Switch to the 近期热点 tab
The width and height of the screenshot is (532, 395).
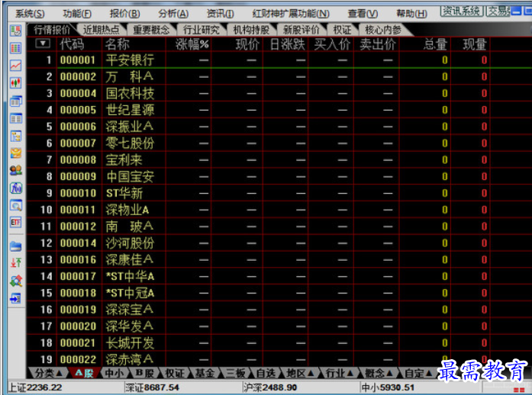click(x=102, y=30)
